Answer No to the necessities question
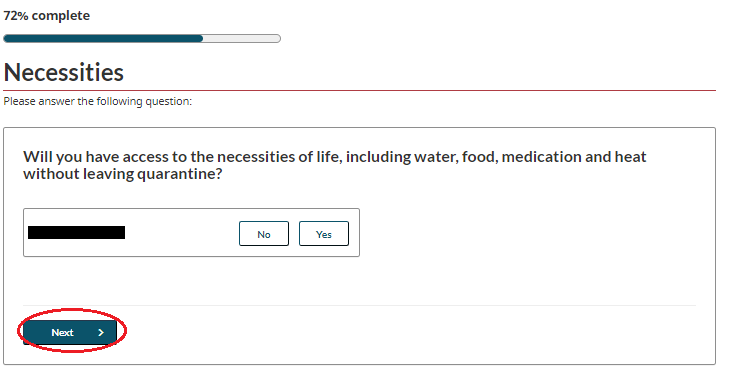Screen dimensions: 734x373 (264, 234)
